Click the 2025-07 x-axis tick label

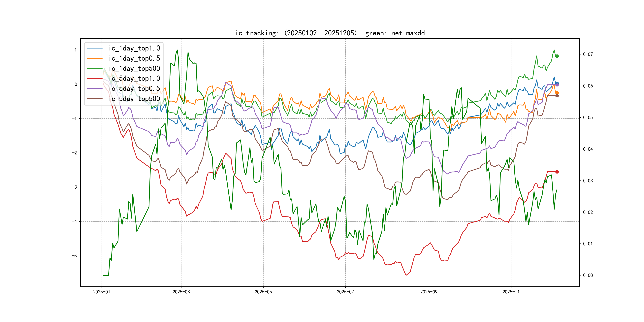pos(345,292)
